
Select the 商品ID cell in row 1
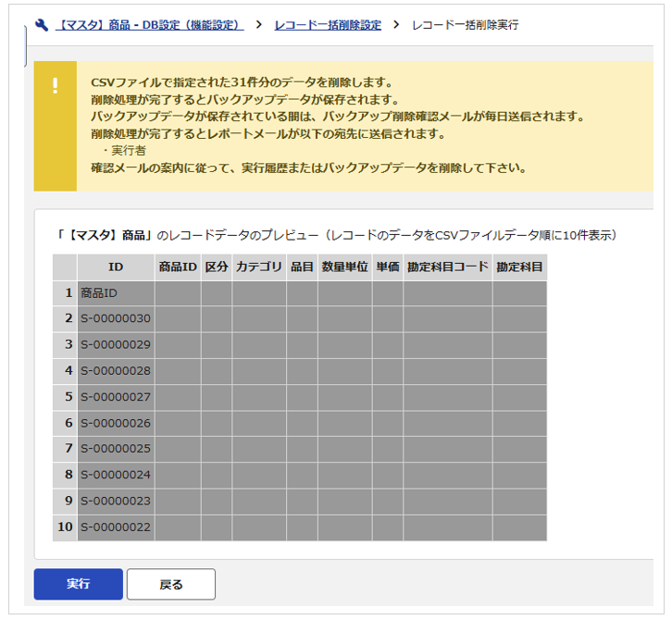116,293
